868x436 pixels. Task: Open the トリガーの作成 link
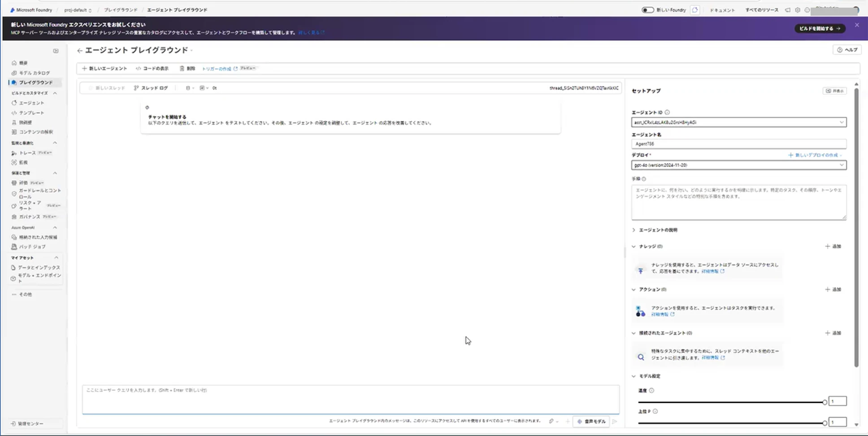pyautogui.click(x=220, y=69)
